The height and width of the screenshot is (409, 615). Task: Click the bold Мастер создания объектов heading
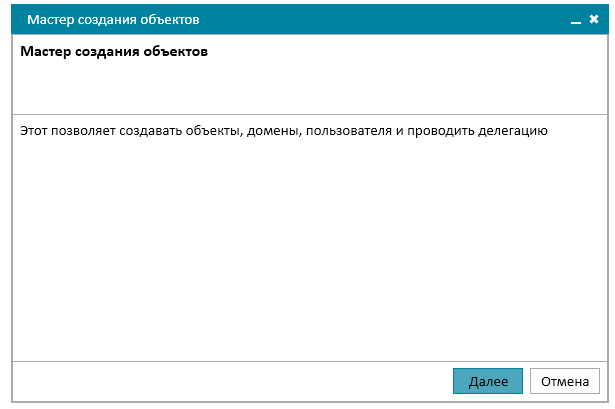click(x=114, y=51)
